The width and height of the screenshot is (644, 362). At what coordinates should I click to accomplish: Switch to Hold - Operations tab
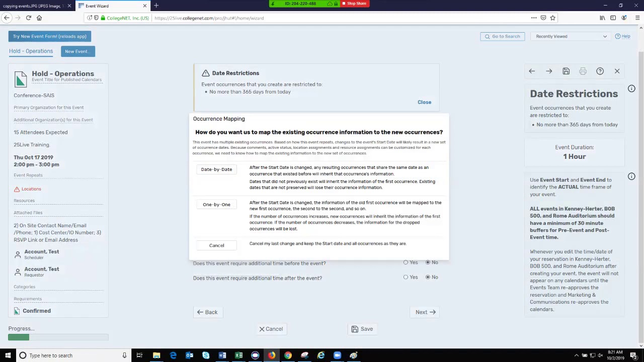(x=31, y=51)
